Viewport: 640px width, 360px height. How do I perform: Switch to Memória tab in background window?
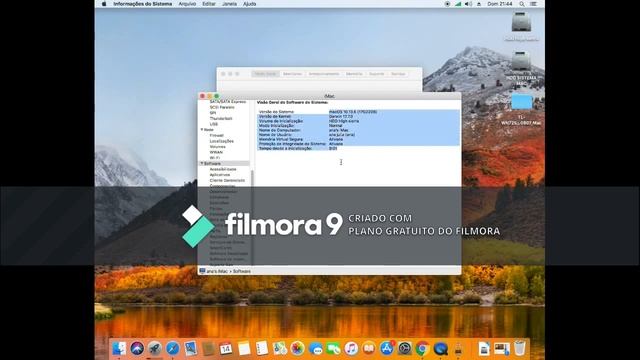point(354,74)
